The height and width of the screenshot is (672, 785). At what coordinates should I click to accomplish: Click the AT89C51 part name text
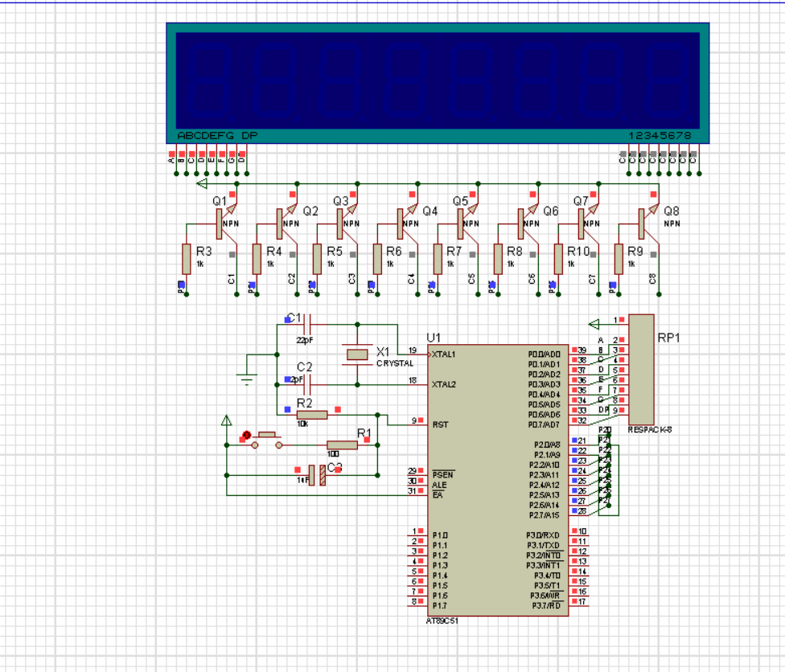tap(442, 621)
